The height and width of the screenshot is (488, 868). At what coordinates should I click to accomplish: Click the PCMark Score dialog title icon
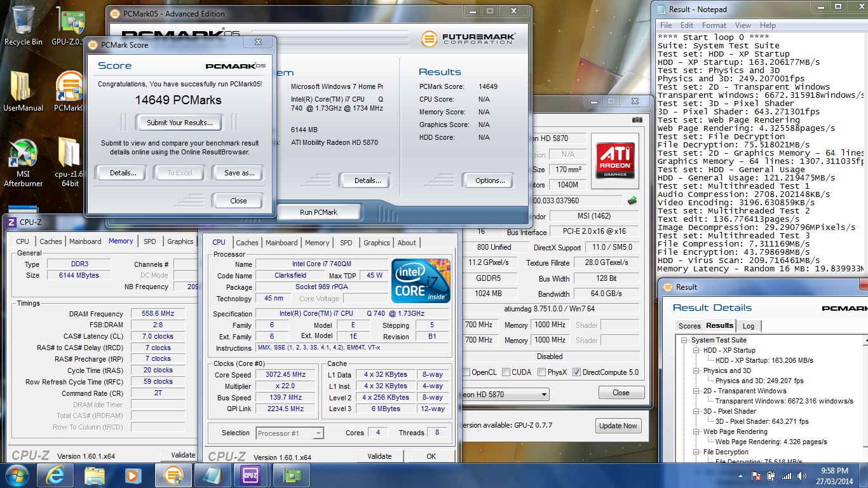pos(93,44)
